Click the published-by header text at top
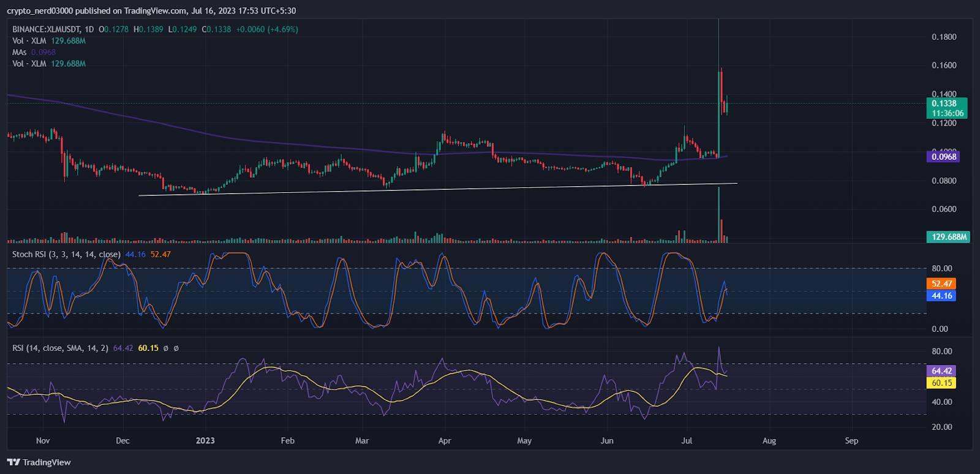 coord(151,10)
